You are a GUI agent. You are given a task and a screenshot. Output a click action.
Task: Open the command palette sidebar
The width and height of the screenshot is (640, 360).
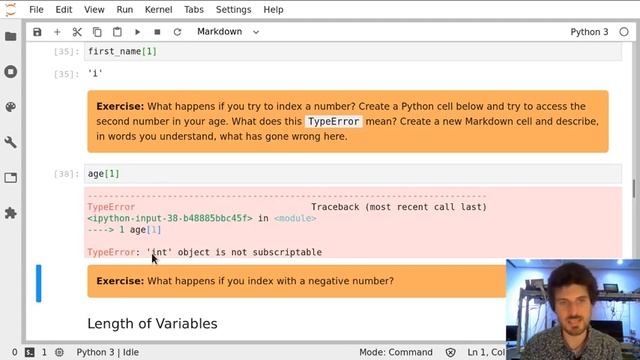[11, 107]
